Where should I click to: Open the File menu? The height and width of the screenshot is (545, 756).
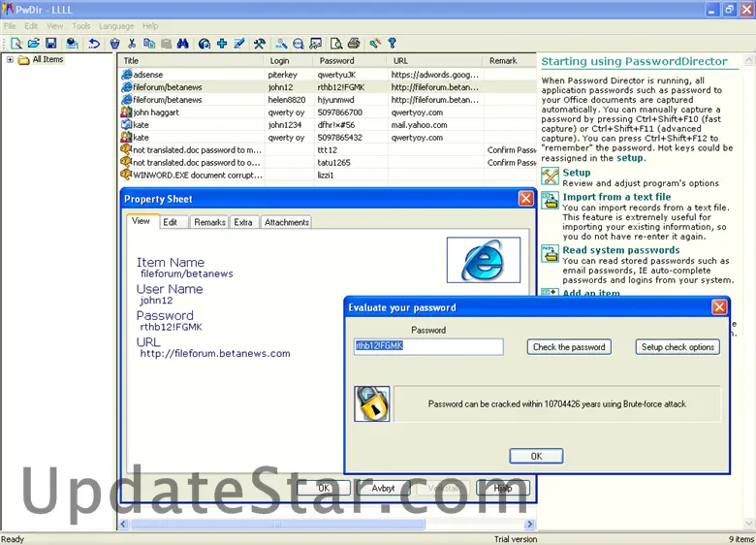tap(10, 26)
